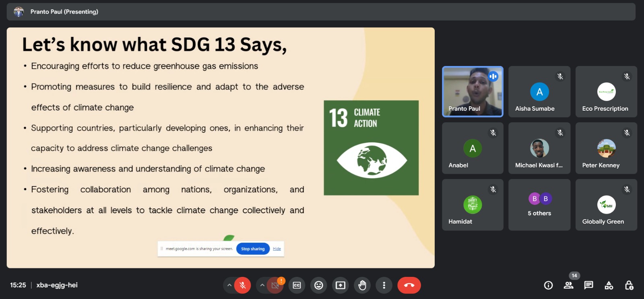Viewport: 644px width, 299px height.
Task: Click the slide title Let's know what SDG 13 Says
Action: pyautogui.click(x=155, y=44)
